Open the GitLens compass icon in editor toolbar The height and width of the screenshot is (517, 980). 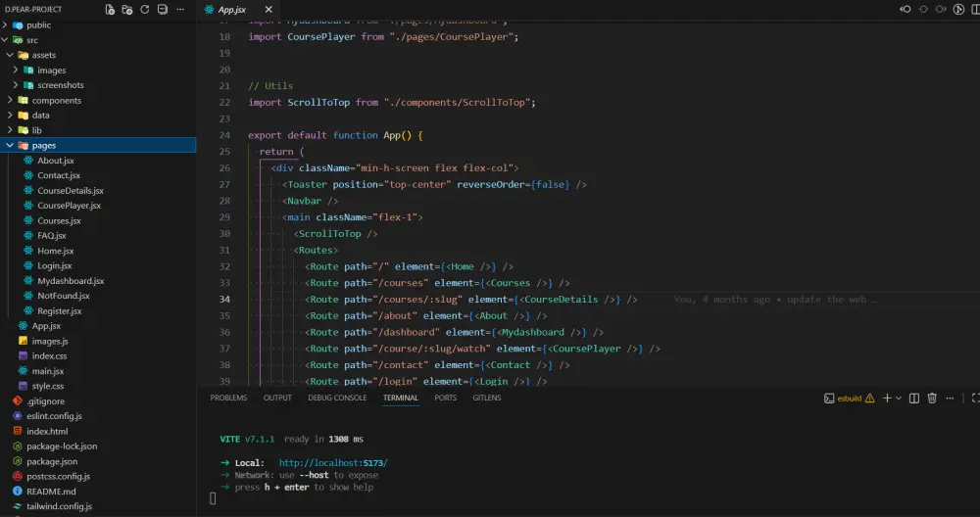(958, 10)
